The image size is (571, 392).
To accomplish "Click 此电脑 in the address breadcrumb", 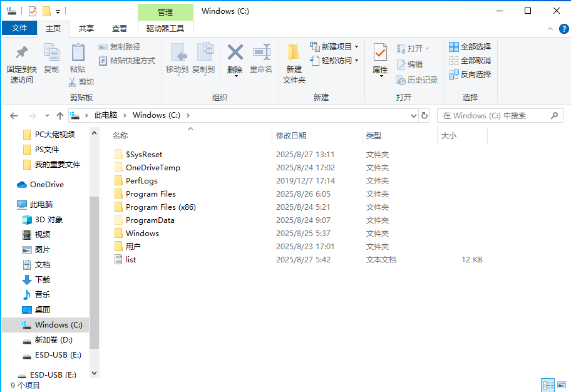I will tap(106, 115).
